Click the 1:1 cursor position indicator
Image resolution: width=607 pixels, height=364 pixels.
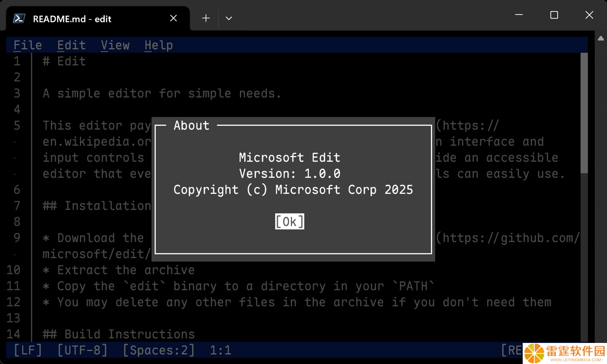pos(220,350)
